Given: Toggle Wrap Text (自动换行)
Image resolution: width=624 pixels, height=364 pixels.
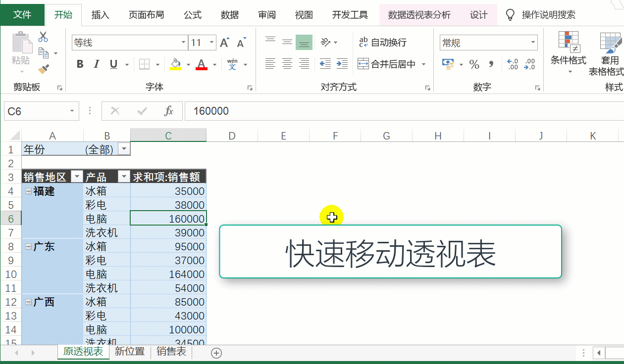Looking at the screenshot, I should 382,43.
